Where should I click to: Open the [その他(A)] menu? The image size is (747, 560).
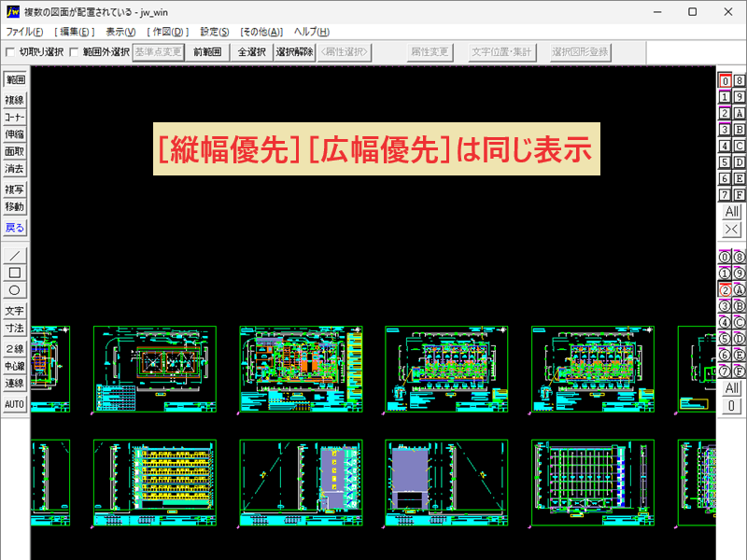[x=261, y=32]
